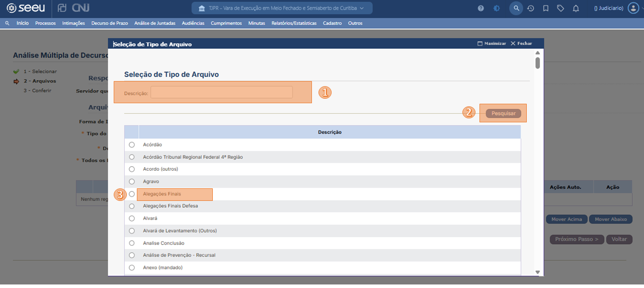The image size is (644, 288).
Task: Open the Relatórios/Estatísticas menu
Action: (294, 23)
